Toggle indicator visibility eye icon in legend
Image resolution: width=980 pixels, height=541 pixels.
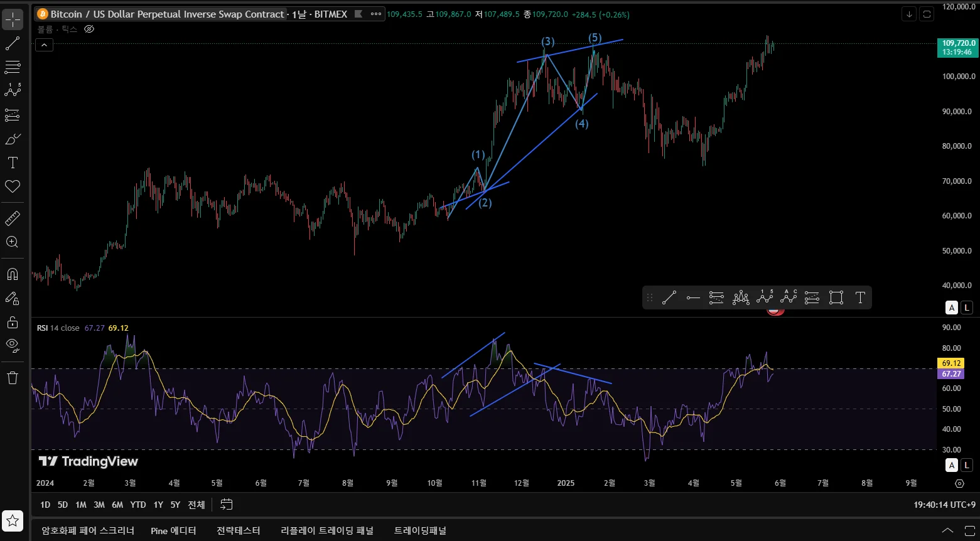(89, 29)
